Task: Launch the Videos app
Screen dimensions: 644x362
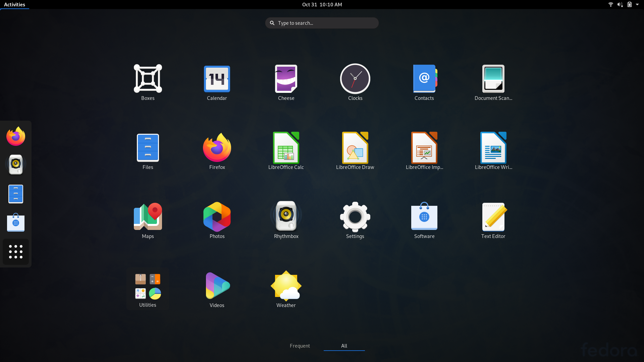Action: (x=217, y=290)
